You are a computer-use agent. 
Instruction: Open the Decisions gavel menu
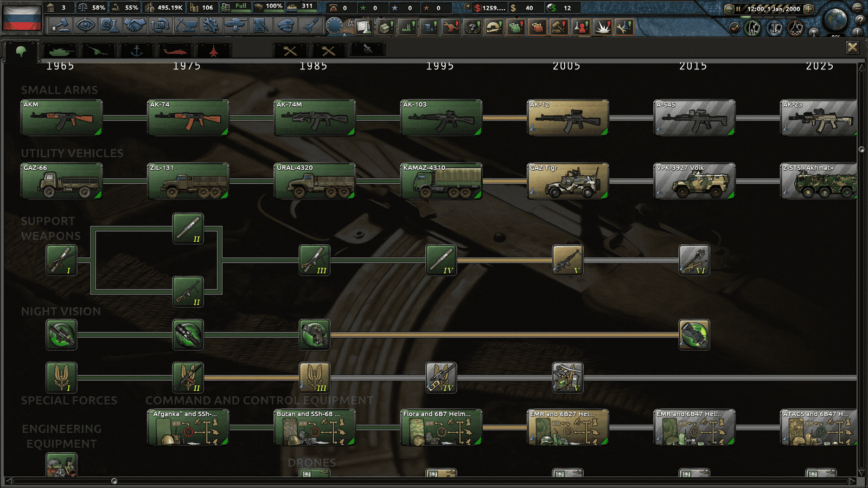pyautogui.click(x=60, y=25)
